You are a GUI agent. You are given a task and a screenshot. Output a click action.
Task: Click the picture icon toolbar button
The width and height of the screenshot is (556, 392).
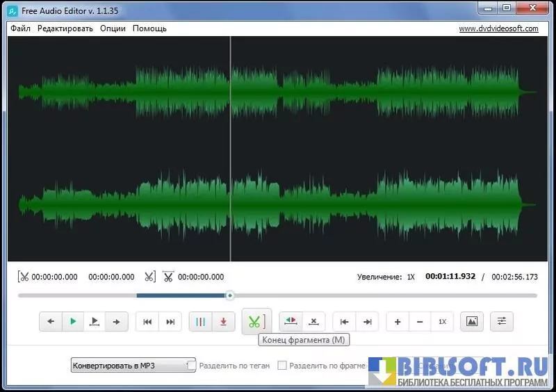(472, 322)
